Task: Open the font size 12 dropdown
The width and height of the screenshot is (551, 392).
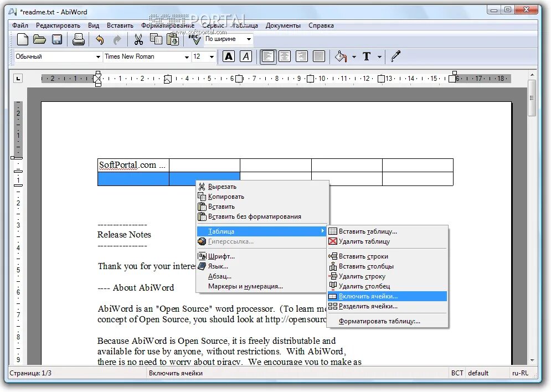Action: pyautogui.click(x=212, y=56)
